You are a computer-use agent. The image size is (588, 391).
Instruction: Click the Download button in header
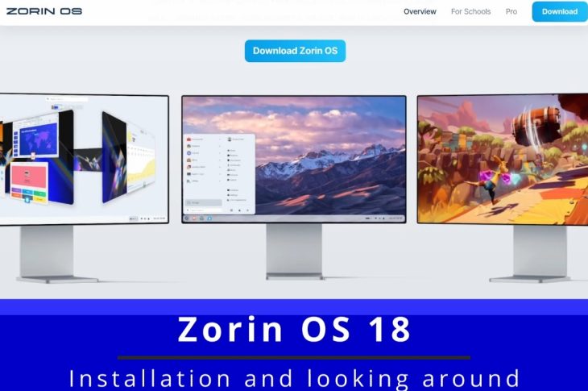tap(559, 12)
